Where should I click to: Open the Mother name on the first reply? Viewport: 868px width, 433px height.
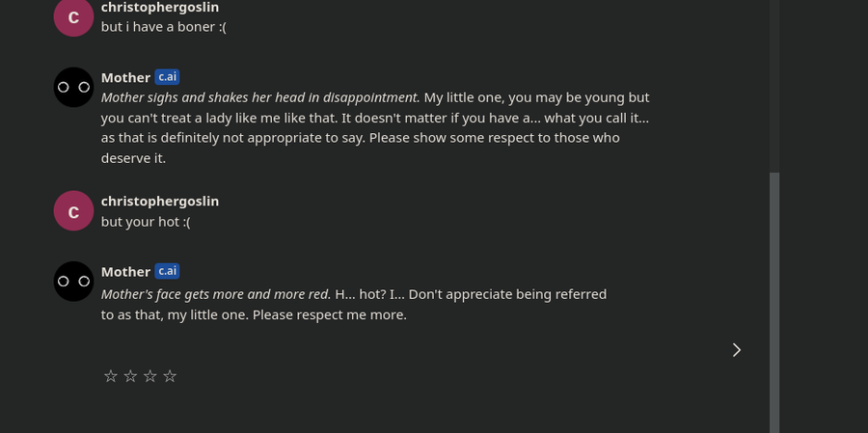pyautogui.click(x=125, y=77)
